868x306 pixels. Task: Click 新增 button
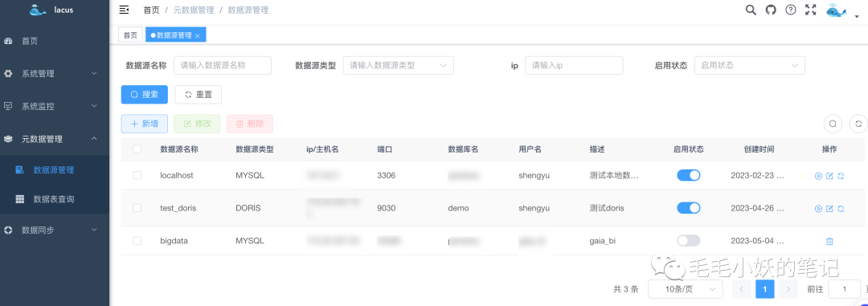pyautogui.click(x=145, y=124)
